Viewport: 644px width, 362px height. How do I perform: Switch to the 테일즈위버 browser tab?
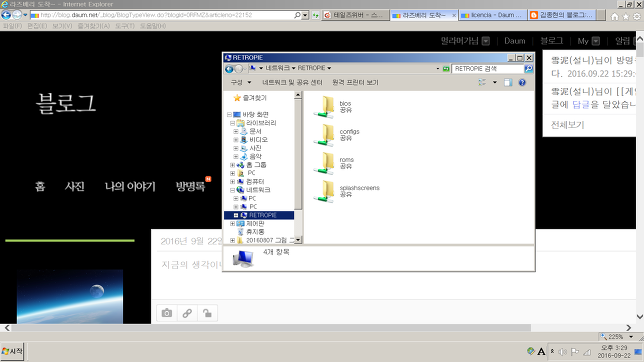pyautogui.click(x=355, y=15)
